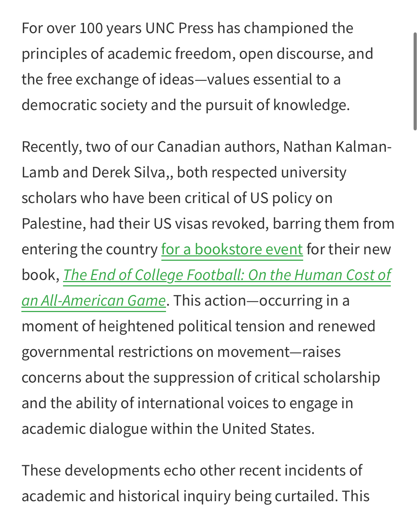Click the "an All-American Game" link text
Image resolution: width=420 pixels, height=514 pixels.
pos(94,301)
